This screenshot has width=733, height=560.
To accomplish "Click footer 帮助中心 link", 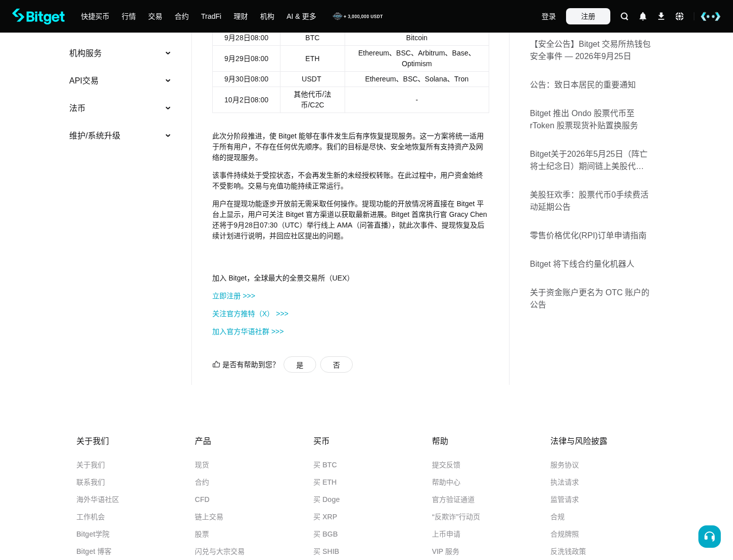I will click(446, 482).
